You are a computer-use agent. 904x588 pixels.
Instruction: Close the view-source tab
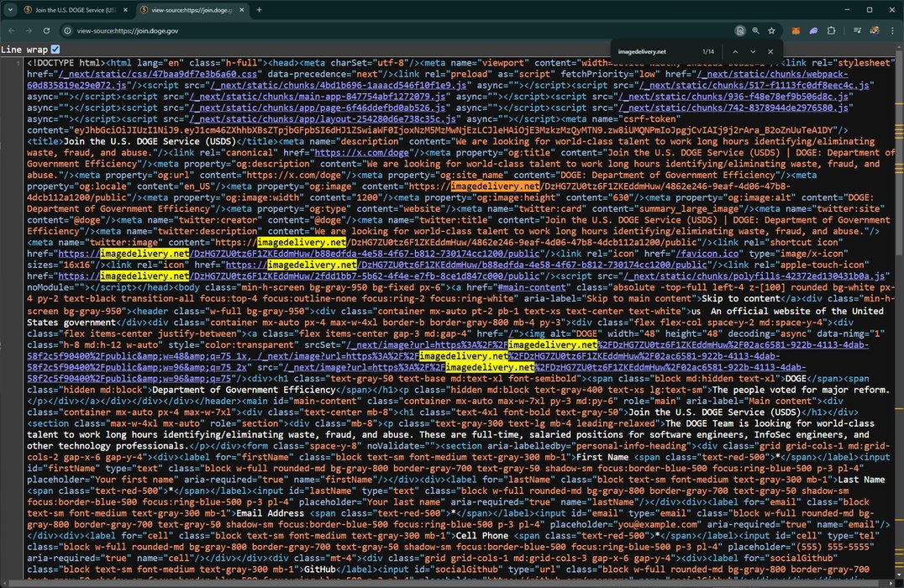(242, 10)
